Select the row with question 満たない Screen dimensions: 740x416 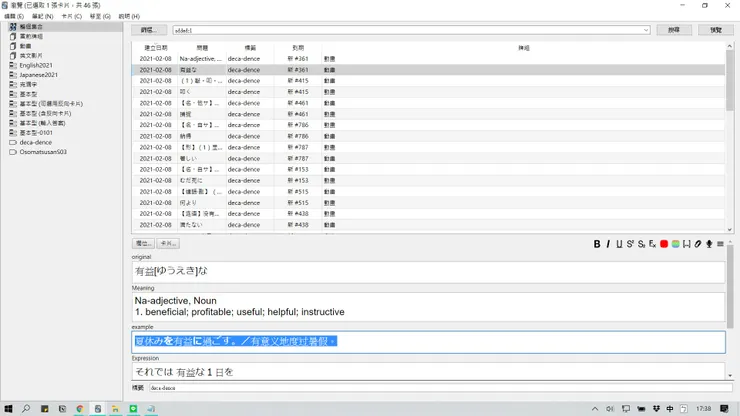click(x=428, y=225)
